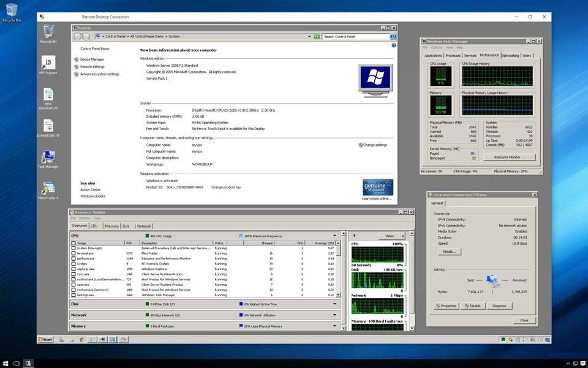Check the box next to terminal.exe
The width and height of the screenshot is (588, 368).
(x=73, y=253)
